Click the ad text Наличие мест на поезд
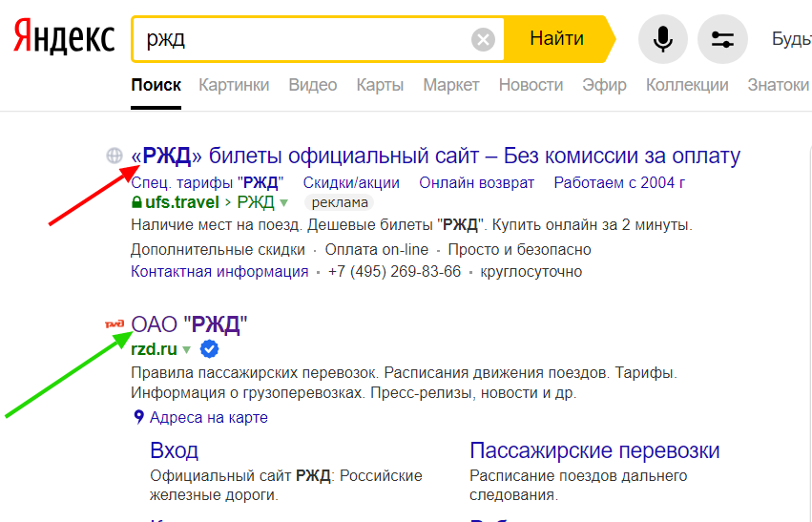Image resolution: width=812 pixels, height=522 pixels. 216,225
